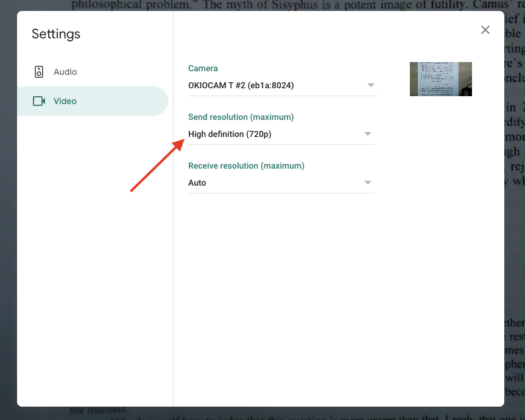Expand the Receive resolution dropdown arrow

367,183
